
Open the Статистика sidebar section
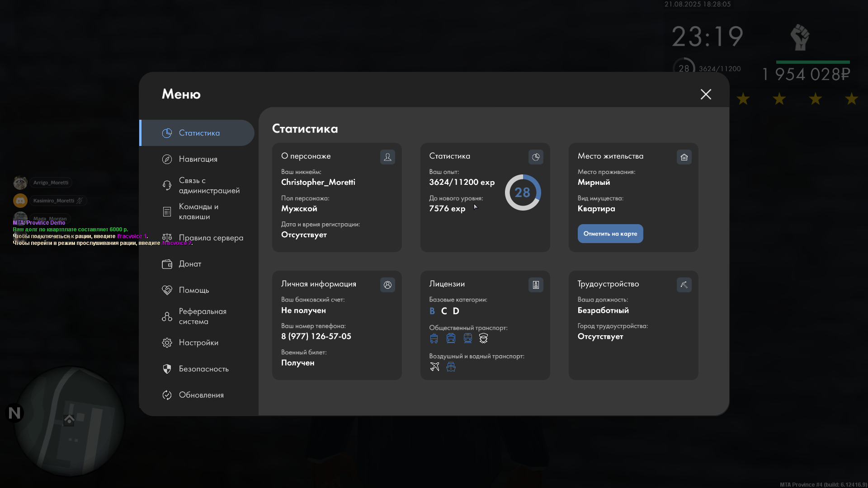[x=197, y=133]
